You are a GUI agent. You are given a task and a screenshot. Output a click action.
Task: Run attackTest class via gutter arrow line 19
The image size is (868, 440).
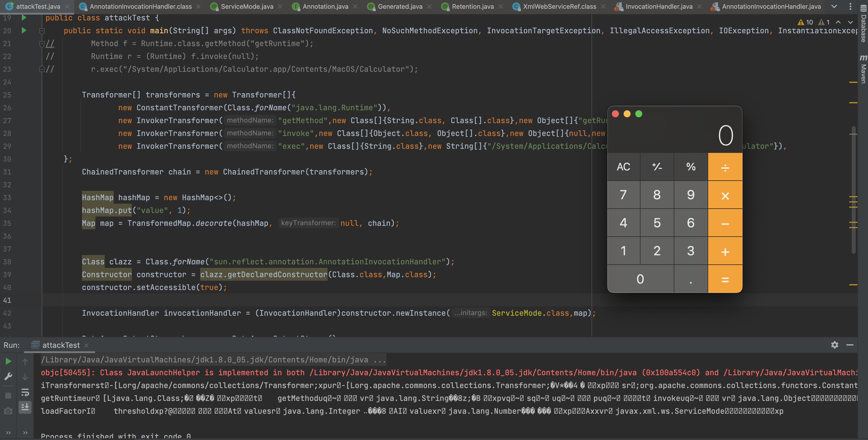[x=24, y=18]
